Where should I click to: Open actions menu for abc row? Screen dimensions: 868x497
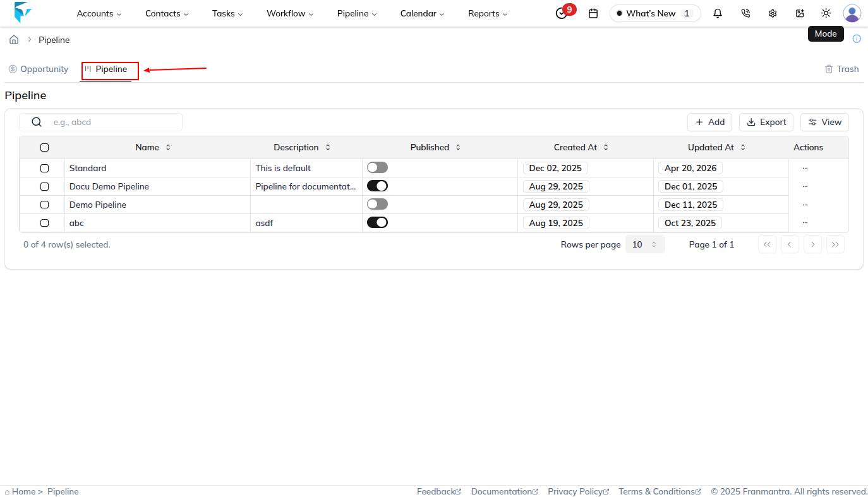tap(805, 223)
